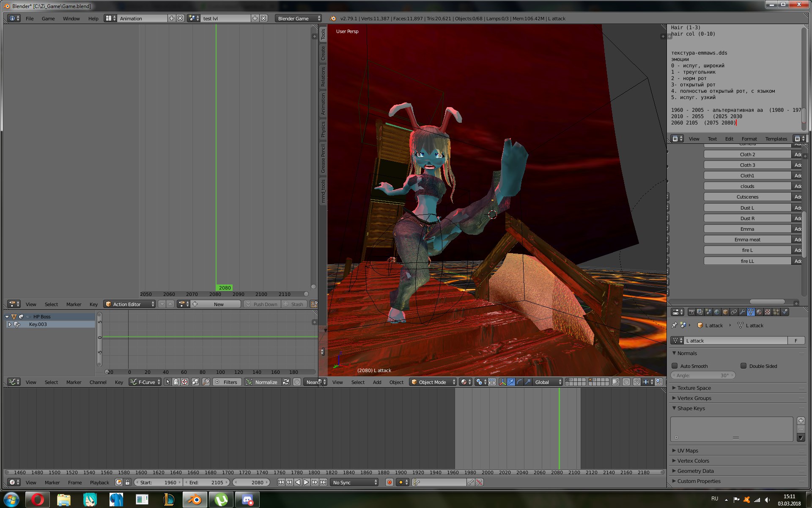Click the record auto-keyframe red button

pos(390,482)
